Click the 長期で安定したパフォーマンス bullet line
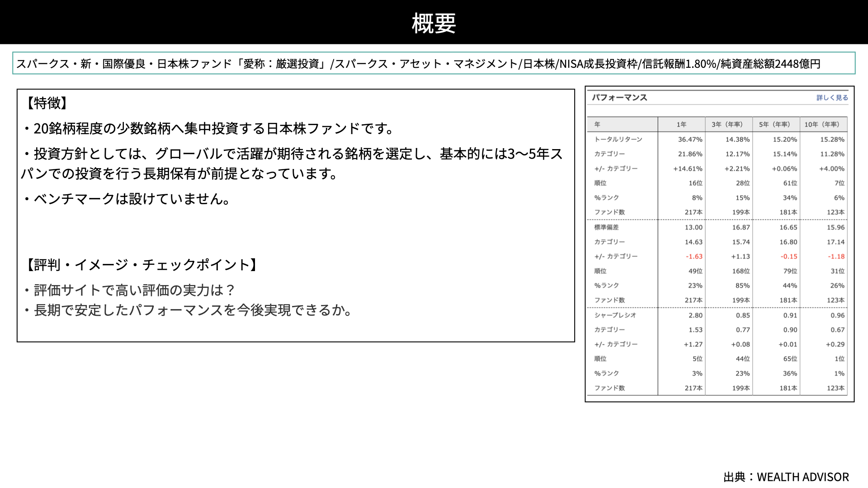The width and height of the screenshot is (868, 488). click(x=188, y=310)
